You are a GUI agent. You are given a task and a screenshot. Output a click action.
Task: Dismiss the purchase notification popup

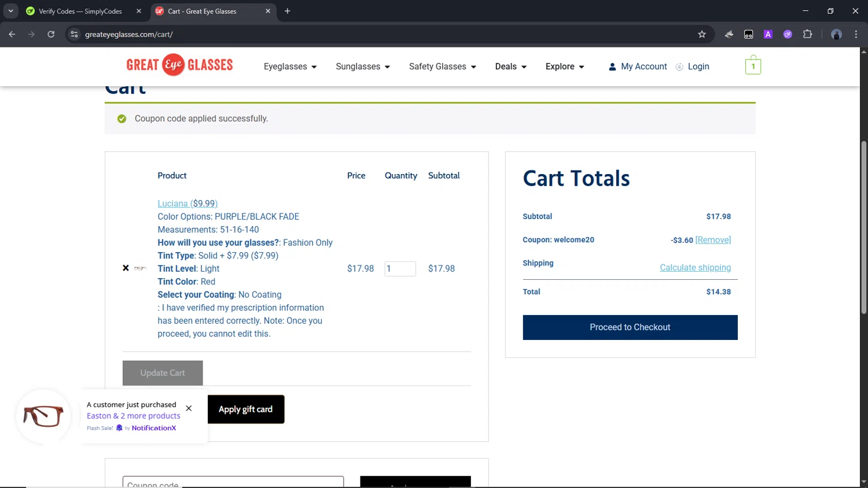[189, 408]
